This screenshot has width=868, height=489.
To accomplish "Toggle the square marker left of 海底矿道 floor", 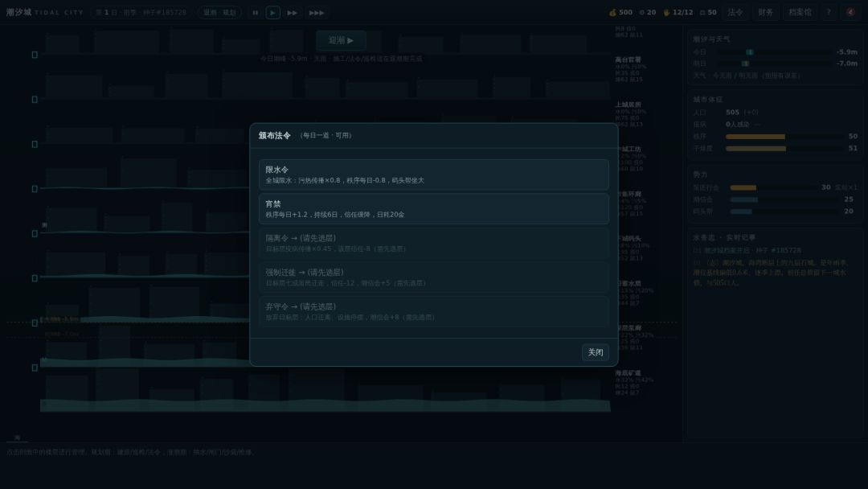I will point(35,368).
